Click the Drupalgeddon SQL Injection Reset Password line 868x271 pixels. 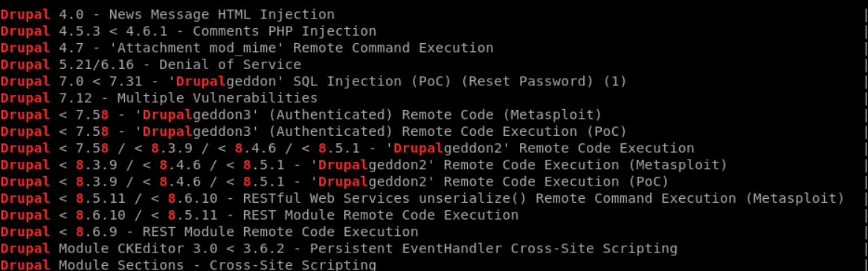[x=313, y=82]
